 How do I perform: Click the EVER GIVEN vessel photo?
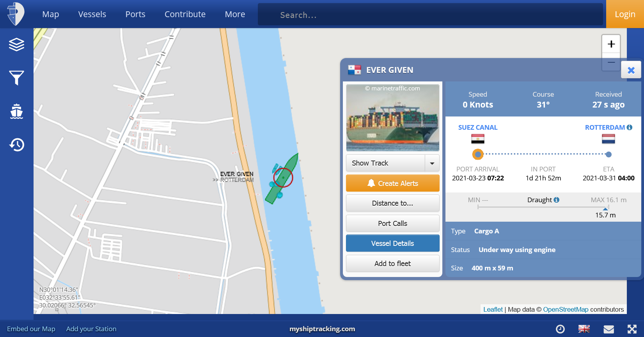[x=393, y=118]
